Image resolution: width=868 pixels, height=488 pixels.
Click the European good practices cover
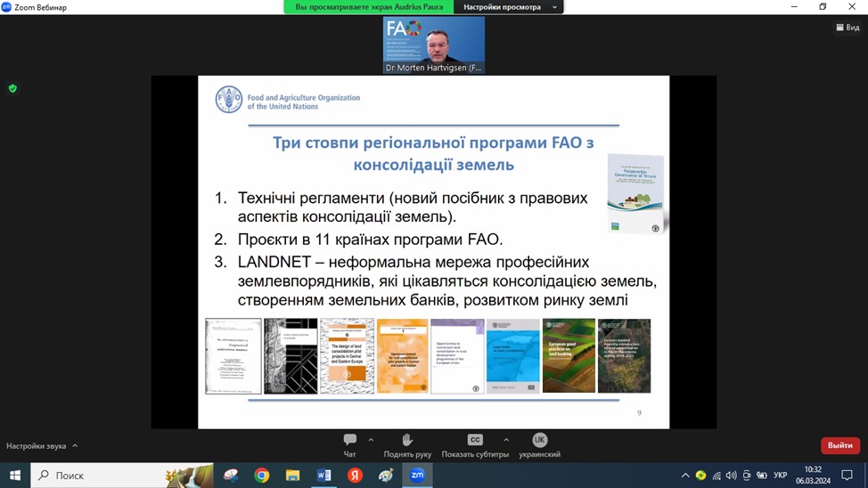pyautogui.click(x=569, y=356)
